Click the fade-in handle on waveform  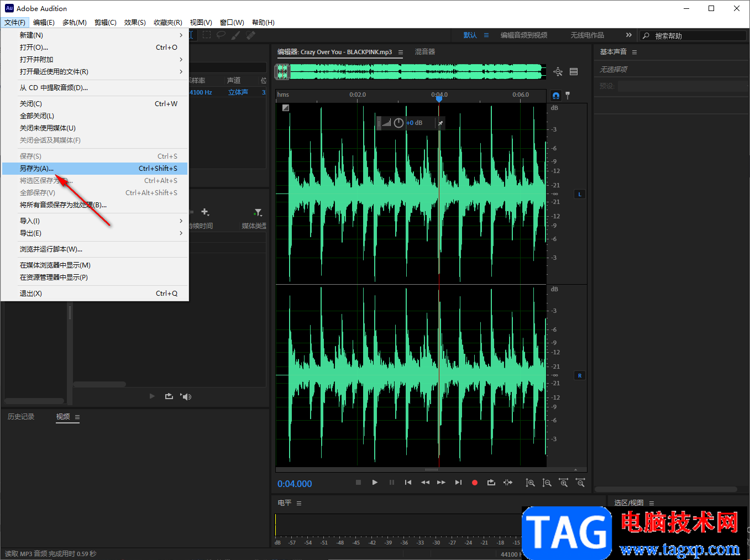click(x=286, y=108)
